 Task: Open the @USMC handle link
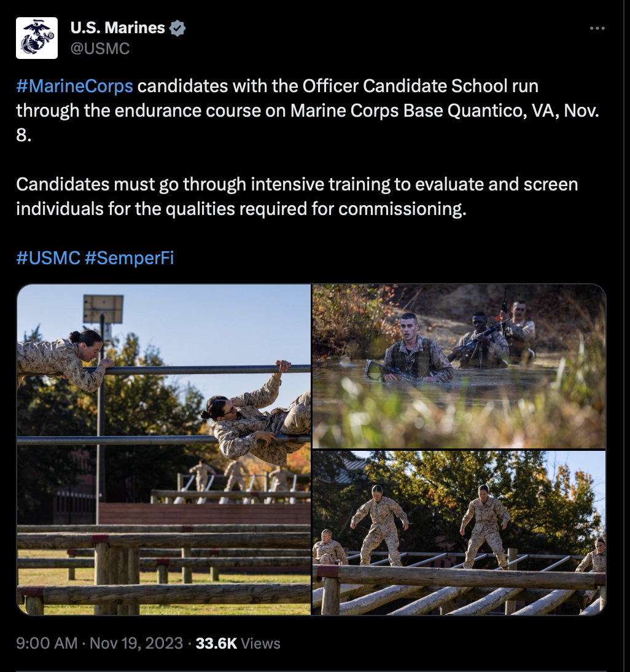coord(100,49)
